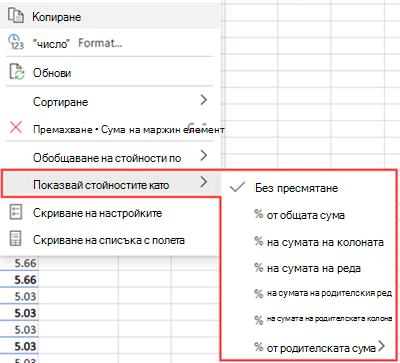Choose % на сумата на реда
Viewport: 400px width, 363px height.
pos(309,268)
